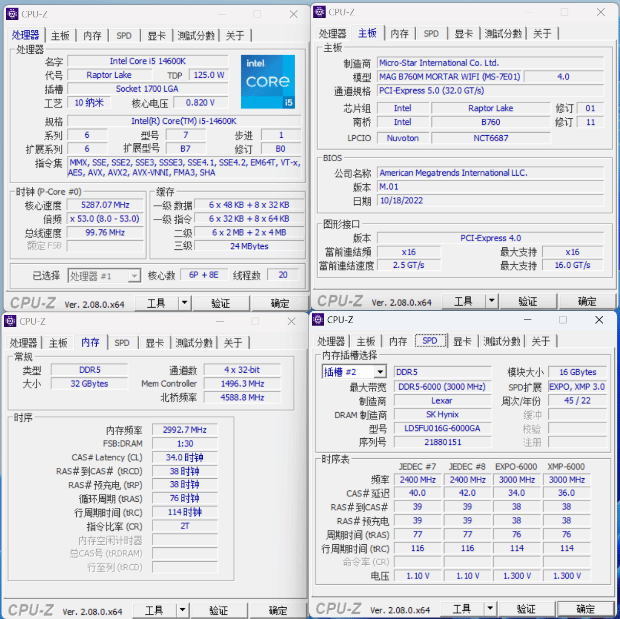
Task: Click 确定 button in memory window
Action: pos(278,610)
